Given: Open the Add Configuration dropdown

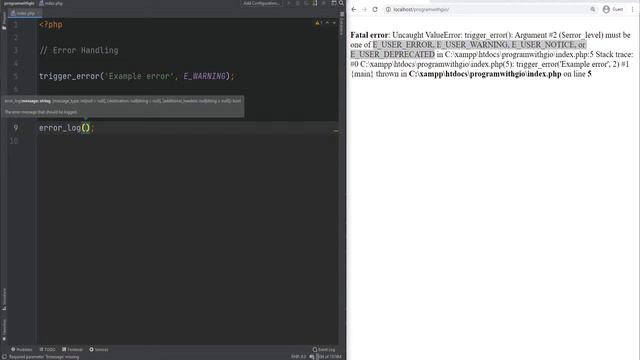Looking at the screenshot, I should point(262,3).
